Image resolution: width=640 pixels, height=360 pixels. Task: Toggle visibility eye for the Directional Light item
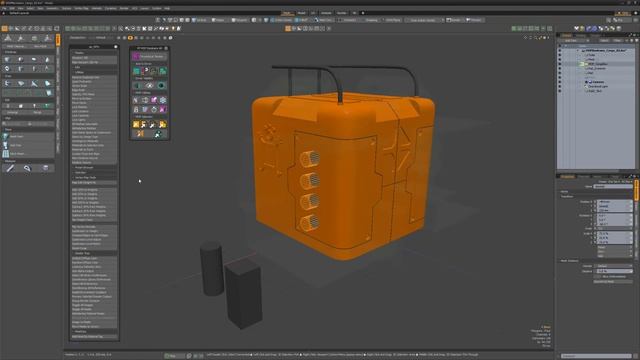click(560, 87)
